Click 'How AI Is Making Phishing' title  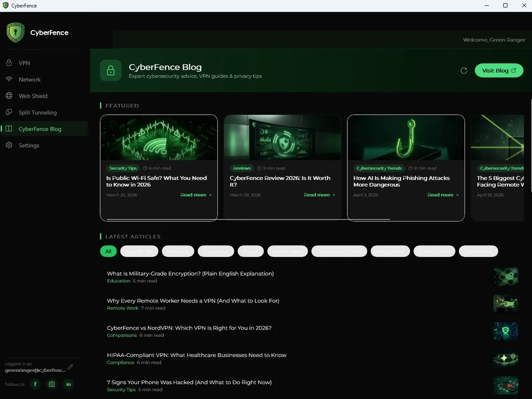[402, 181]
